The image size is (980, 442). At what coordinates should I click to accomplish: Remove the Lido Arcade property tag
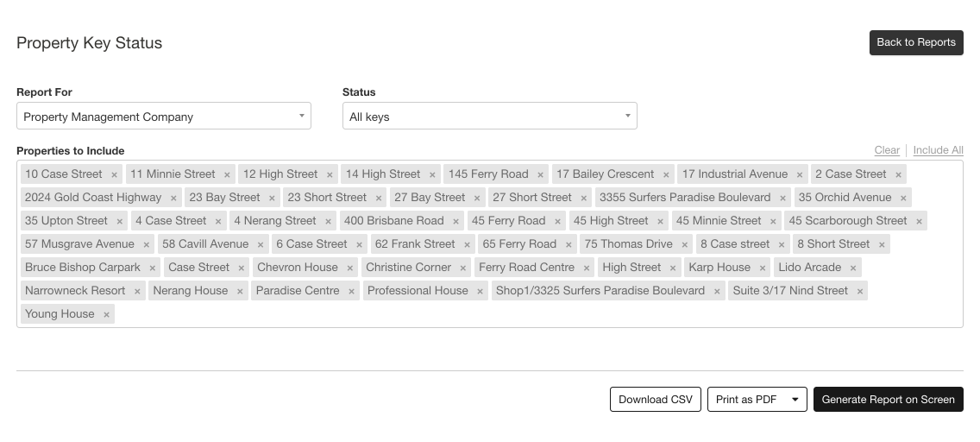(x=853, y=268)
